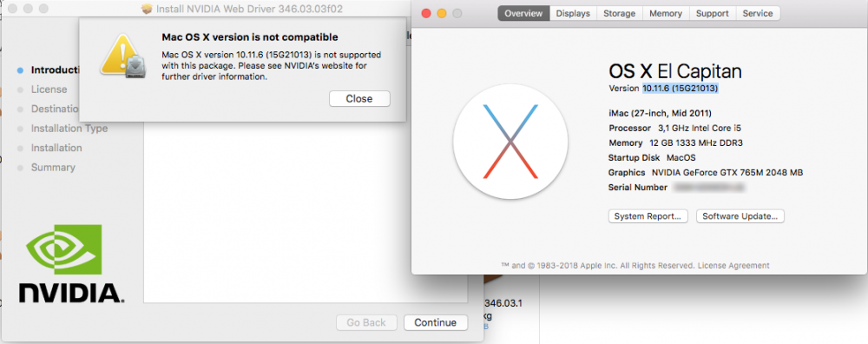Click the Memory 12 GB 1333 MHz DDR3 line
Image resolution: width=868 pixels, height=344 pixels.
(675, 143)
